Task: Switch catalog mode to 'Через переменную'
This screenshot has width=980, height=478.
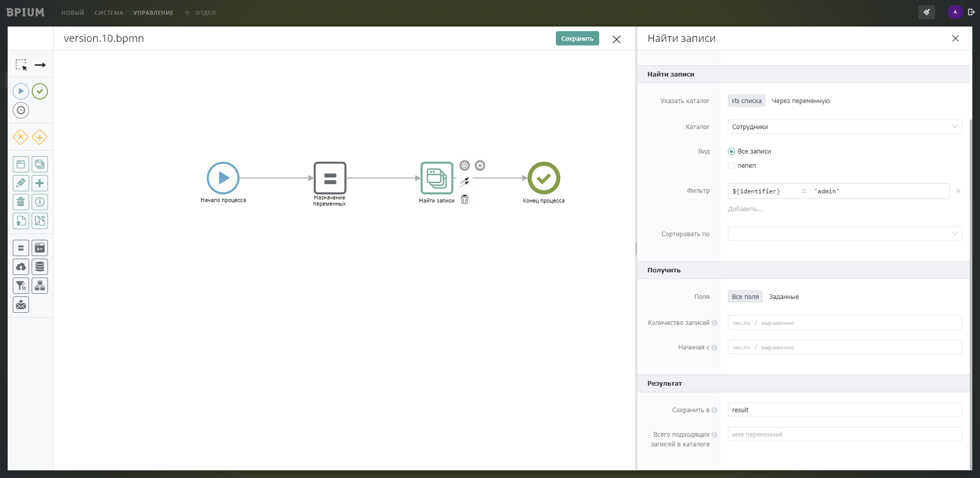Action: point(800,101)
